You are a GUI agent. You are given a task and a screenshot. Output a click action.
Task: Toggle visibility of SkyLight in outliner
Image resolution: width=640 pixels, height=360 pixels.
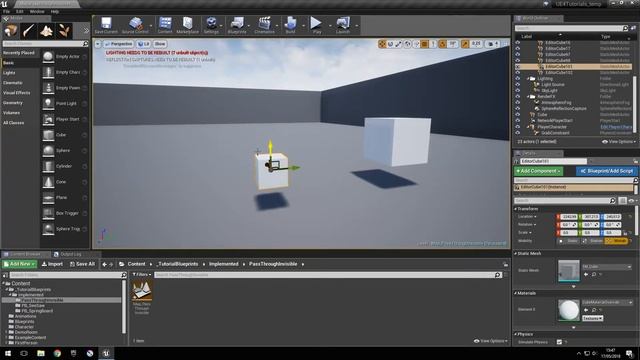tap(518, 91)
